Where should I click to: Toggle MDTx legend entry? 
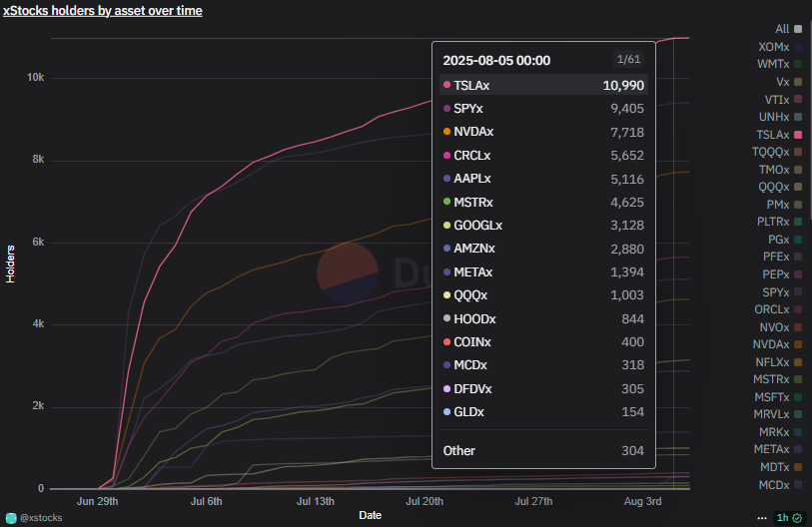click(781, 467)
